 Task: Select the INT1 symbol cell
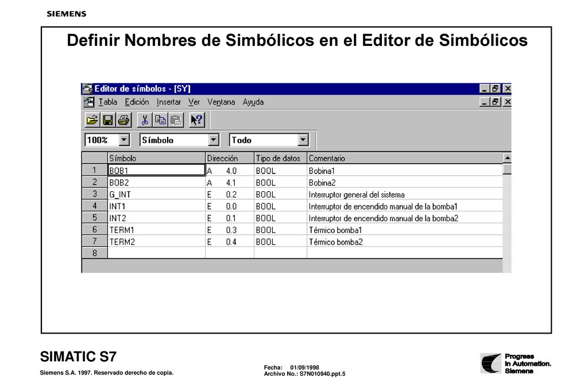point(156,206)
